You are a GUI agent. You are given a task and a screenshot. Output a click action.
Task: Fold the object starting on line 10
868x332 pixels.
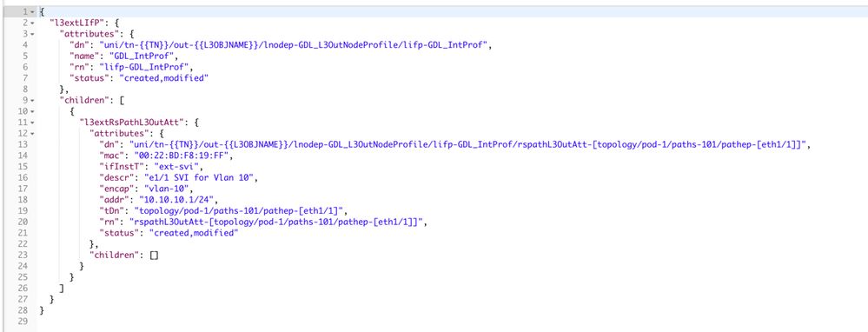coord(33,111)
